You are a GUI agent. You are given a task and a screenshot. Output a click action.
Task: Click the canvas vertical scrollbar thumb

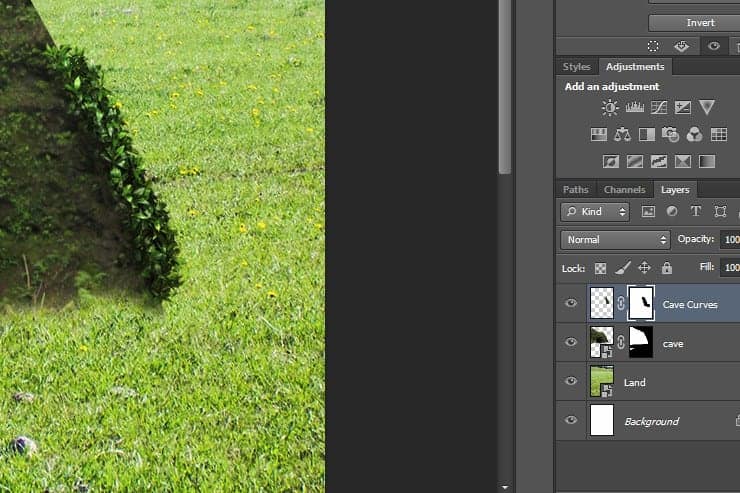[505, 87]
